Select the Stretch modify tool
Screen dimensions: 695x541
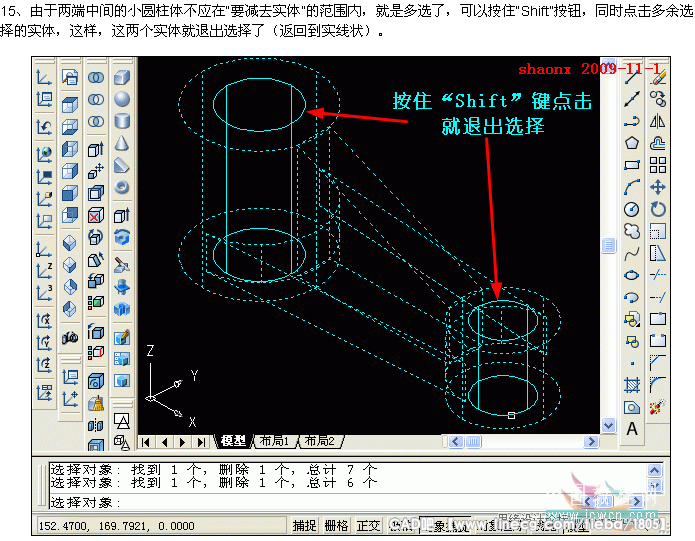point(658,253)
